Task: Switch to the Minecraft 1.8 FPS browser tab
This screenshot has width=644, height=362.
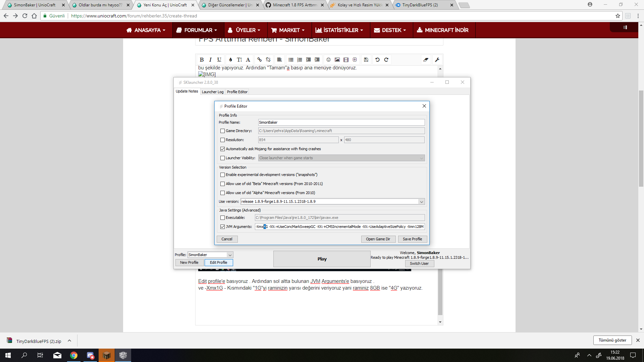Action: click(x=294, y=5)
